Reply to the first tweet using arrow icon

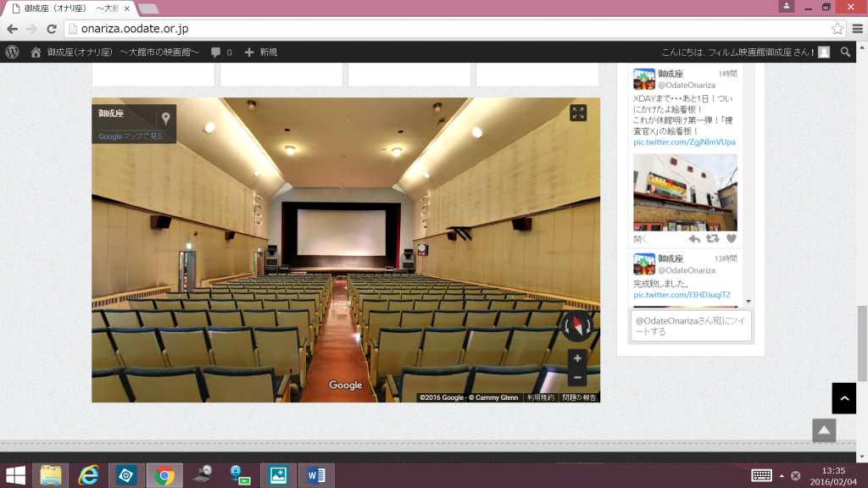[x=694, y=239]
